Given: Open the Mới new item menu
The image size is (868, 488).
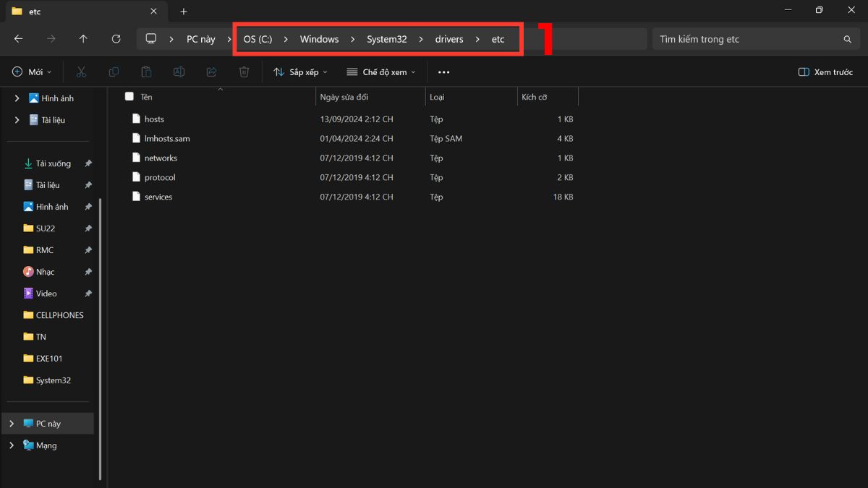Looking at the screenshot, I should [33, 72].
